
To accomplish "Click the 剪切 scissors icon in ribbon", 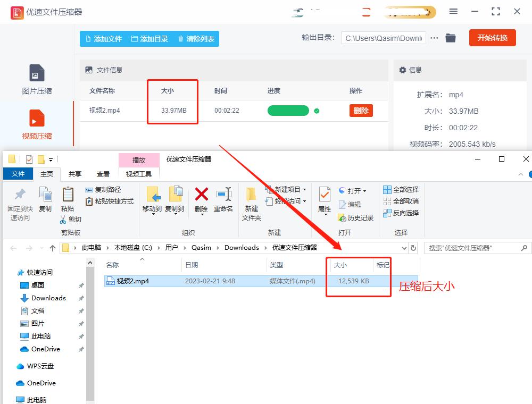I will click(x=63, y=219).
